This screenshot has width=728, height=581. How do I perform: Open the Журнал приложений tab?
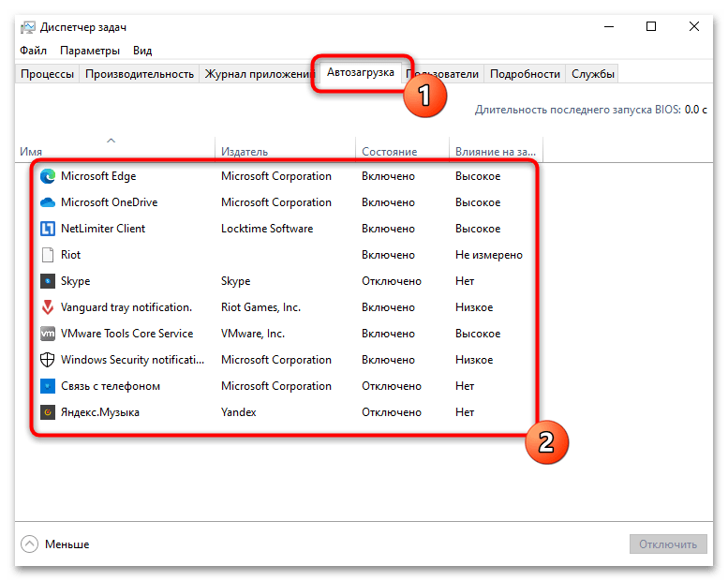[x=260, y=74]
